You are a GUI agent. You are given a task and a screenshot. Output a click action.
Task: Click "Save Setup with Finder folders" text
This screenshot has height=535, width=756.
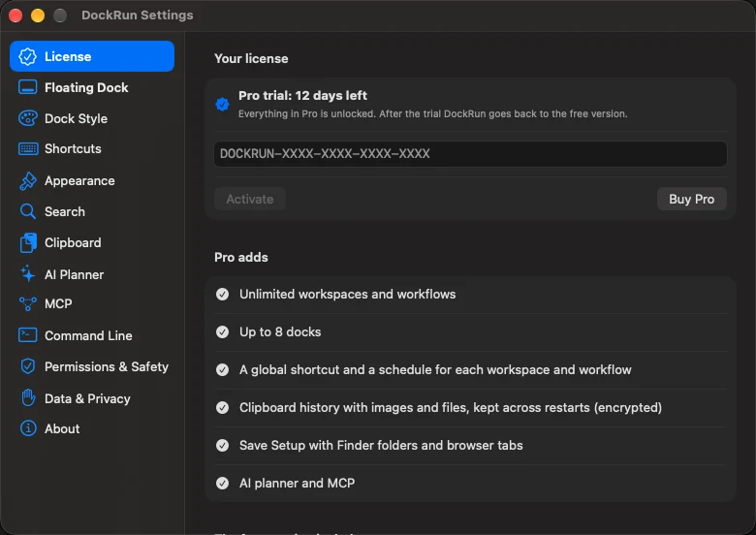[x=381, y=446]
